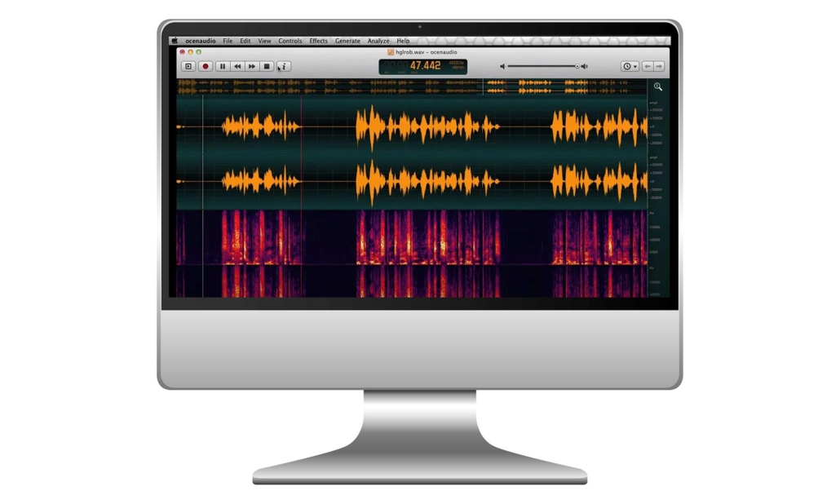This screenshot has width=840, height=504.
Task: Mute audio with the right speaker icon
Action: pos(584,66)
